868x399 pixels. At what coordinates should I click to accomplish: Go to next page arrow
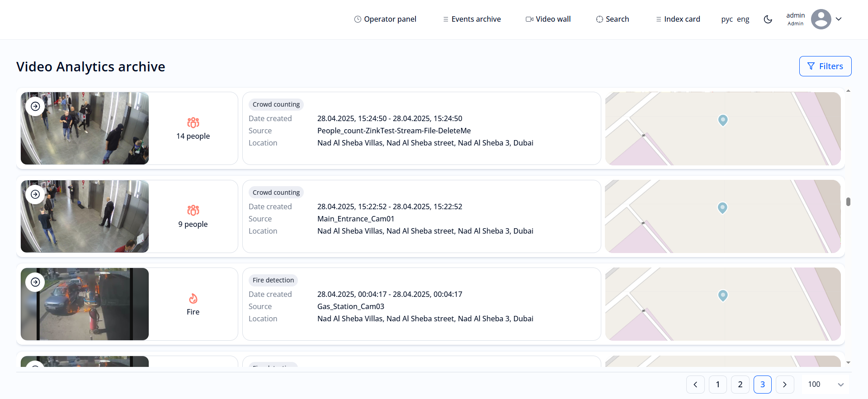point(785,385)
